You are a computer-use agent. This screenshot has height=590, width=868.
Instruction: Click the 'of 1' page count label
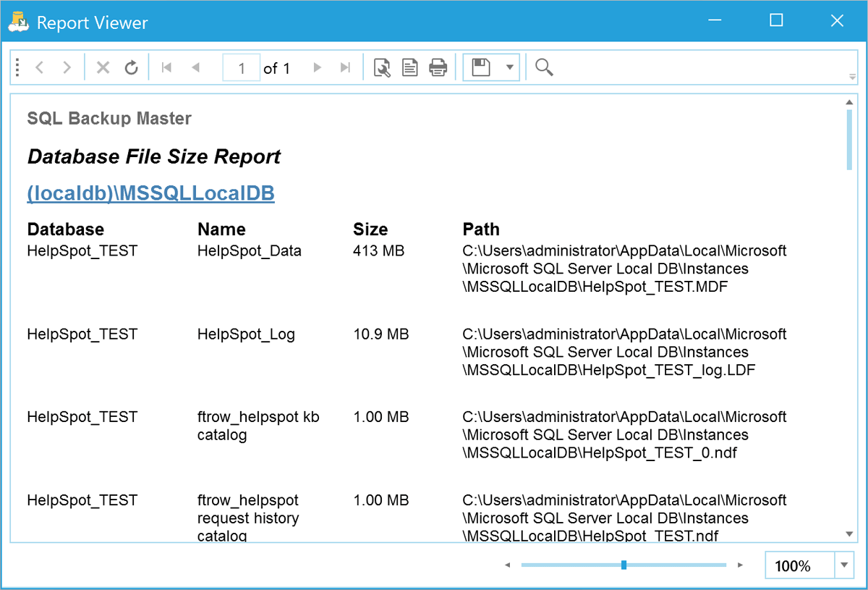point(277,68)
